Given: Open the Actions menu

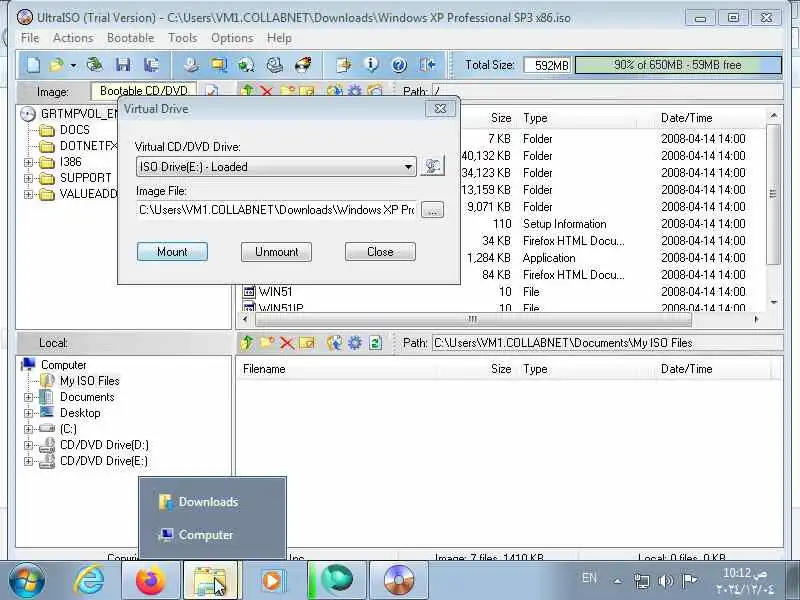Looking at the screenshot, I should 73,38.
